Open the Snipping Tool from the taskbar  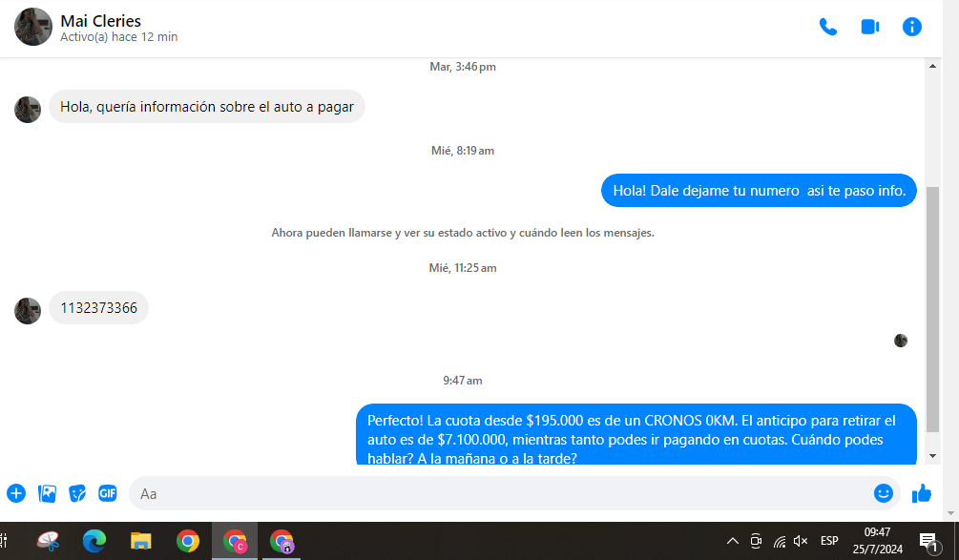[x=48, y=541]
